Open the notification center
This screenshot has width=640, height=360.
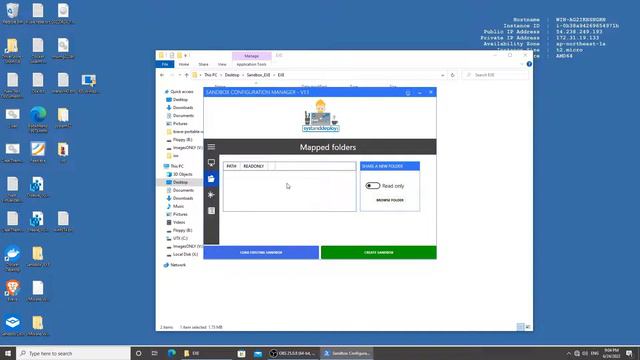(629, 353)
